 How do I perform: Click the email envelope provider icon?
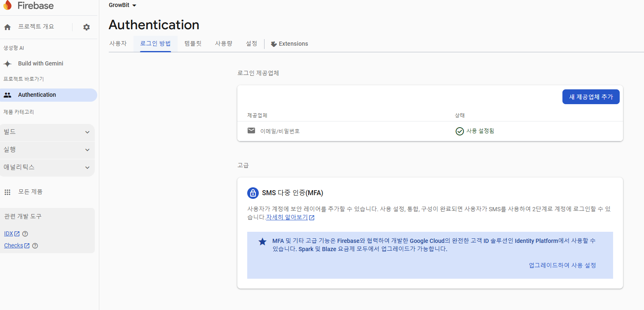point(251,131)
